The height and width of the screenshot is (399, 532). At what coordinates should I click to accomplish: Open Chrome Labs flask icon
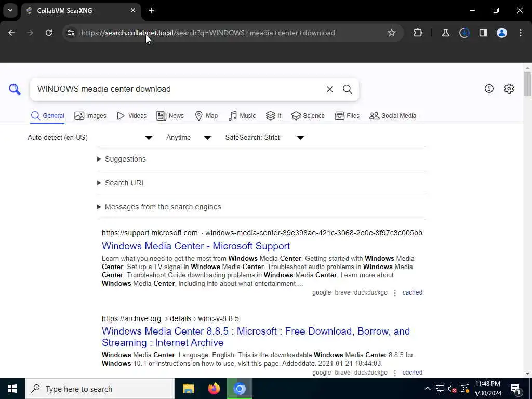click(x=445, y=33)
